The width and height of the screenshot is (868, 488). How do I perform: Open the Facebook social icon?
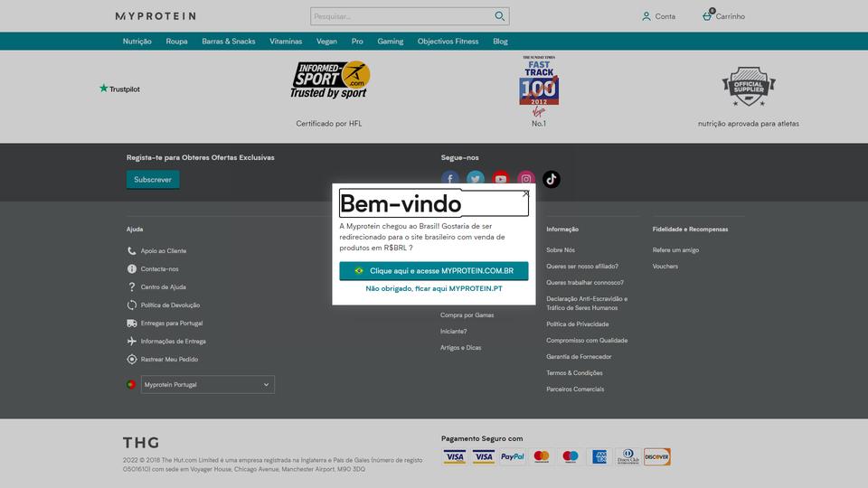point(450,179)
